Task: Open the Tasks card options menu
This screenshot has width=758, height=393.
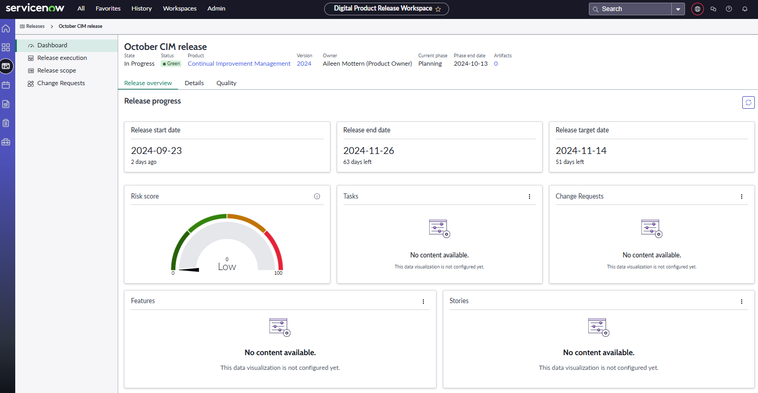Action: click(x=529, y=196)
